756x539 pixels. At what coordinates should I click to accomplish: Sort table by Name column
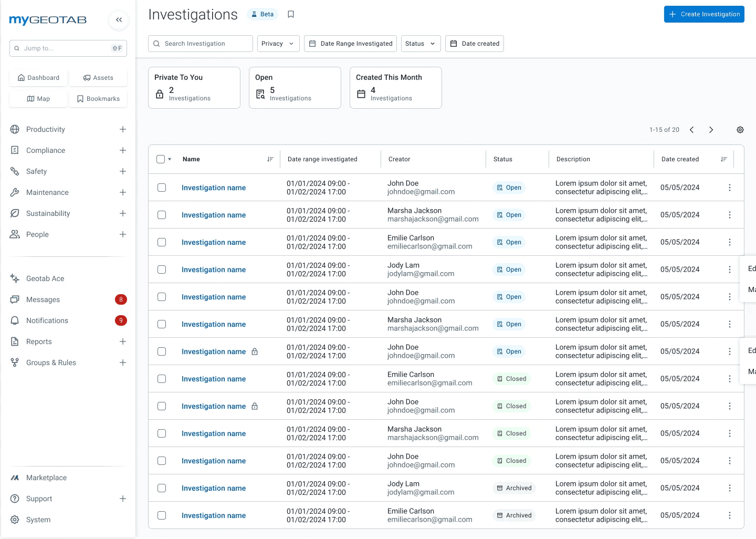coord(270,159)
